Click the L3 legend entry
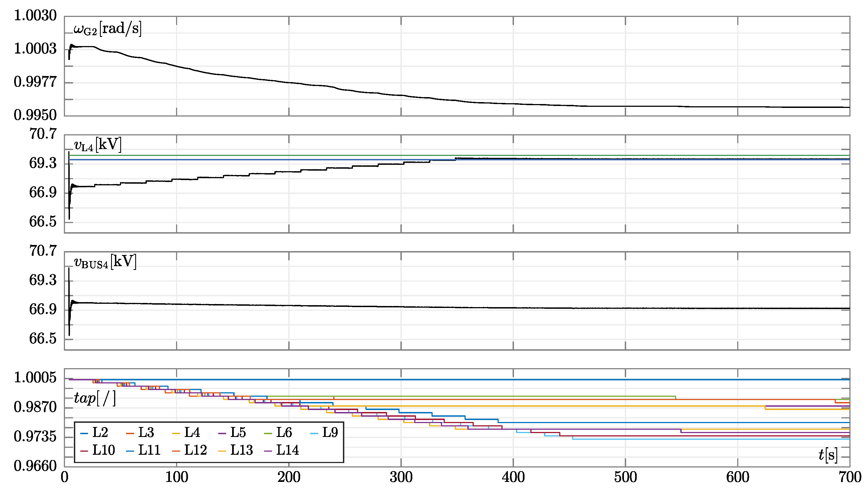 [x=146, y=433]
